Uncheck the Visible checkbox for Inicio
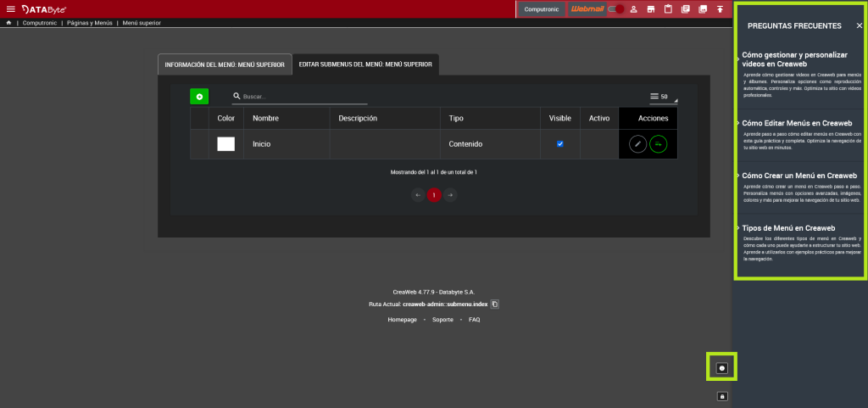The image size is (868, 408). click(x=559, y=144)
